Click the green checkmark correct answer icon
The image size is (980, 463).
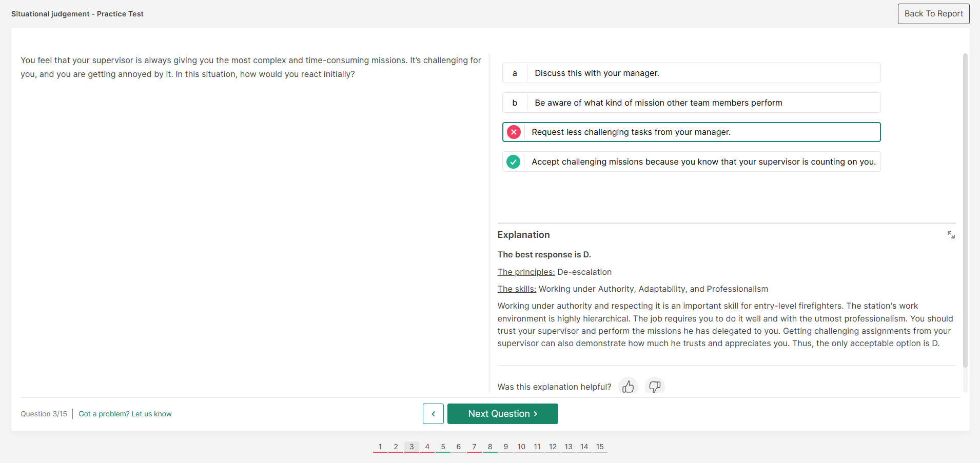click(514, 162)
